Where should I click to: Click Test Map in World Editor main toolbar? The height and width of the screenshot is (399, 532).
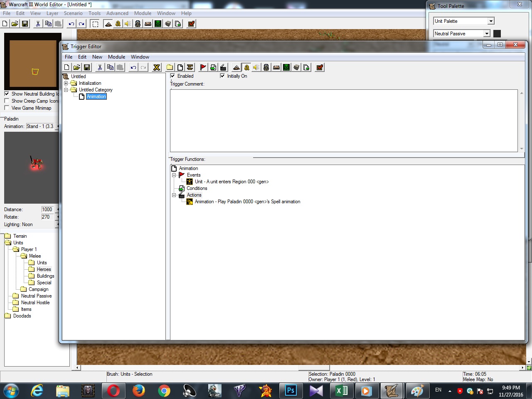click(191, 24)
